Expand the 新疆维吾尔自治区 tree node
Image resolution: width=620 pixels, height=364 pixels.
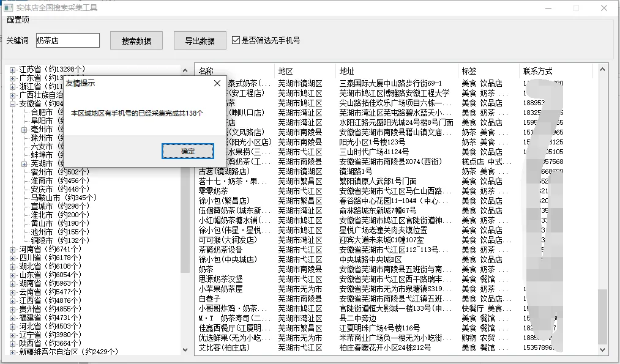point(13,352)
